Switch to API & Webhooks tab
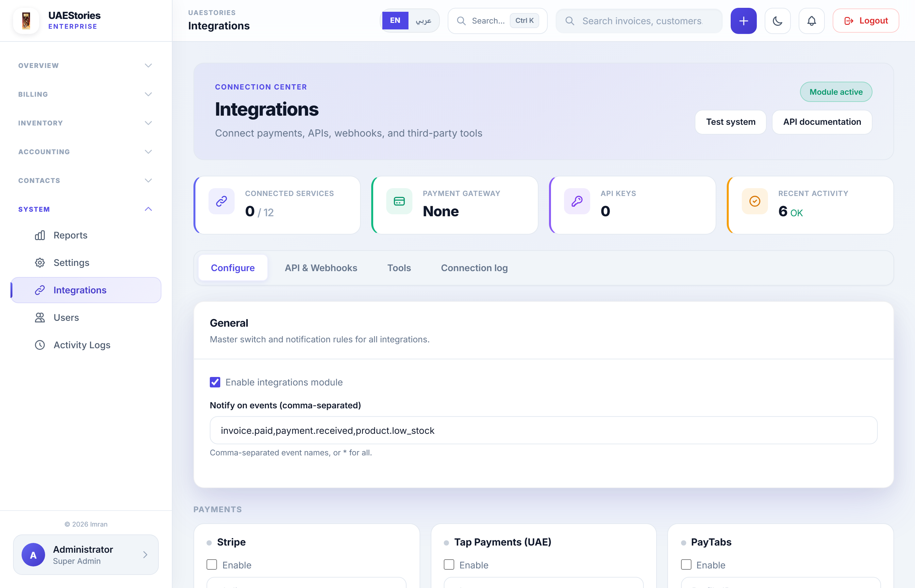Screen dimensions: 915x588 point(321,268)
